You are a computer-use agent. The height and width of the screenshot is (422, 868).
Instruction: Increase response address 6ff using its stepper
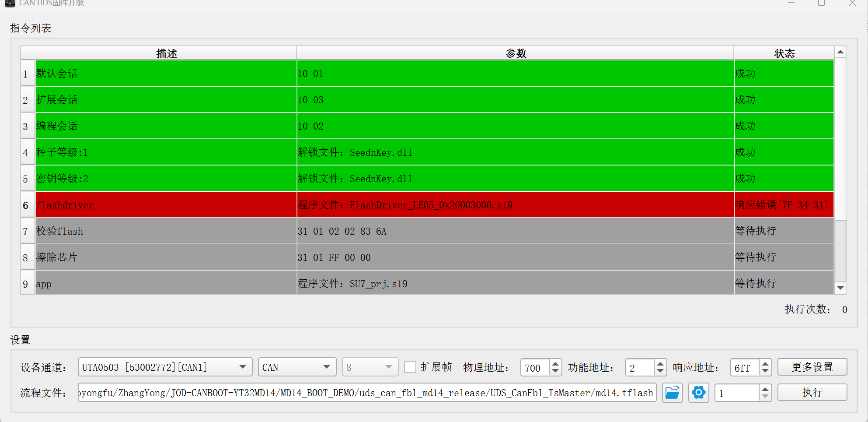[765, 363]
